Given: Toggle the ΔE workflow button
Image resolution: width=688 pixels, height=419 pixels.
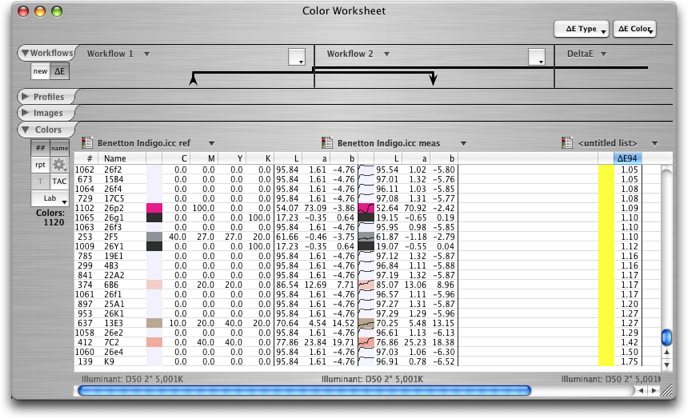Looking at the screenshot, I should click(60, 71).
